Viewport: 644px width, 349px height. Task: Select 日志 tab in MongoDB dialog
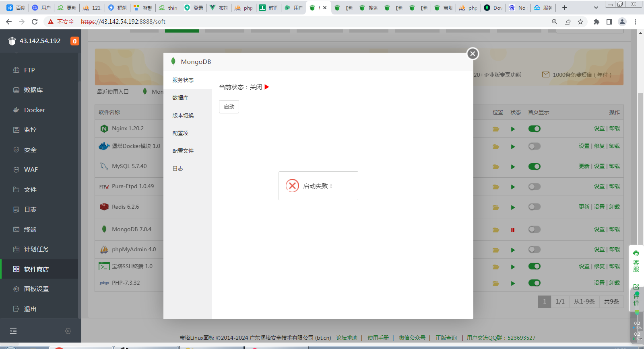pyautogui.click(x=188, y=168)
